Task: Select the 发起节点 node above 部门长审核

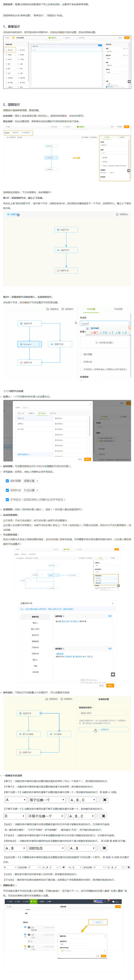Action: pyautogui.click(x=29, y=713)
